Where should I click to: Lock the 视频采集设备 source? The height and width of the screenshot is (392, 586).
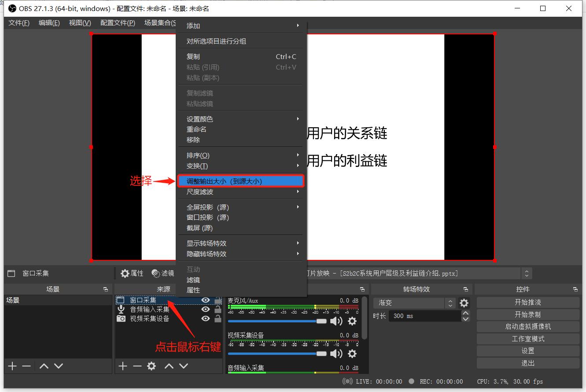218,318
